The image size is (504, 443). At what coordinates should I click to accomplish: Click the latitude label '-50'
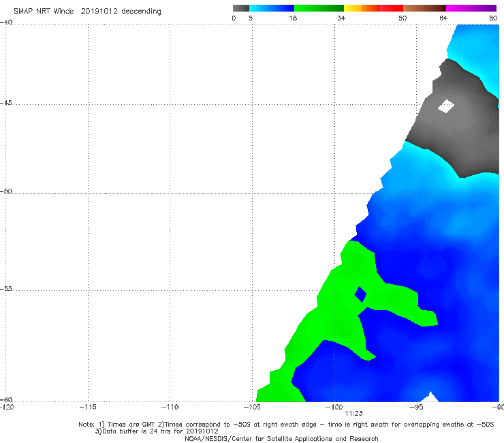tap(6, 191)
